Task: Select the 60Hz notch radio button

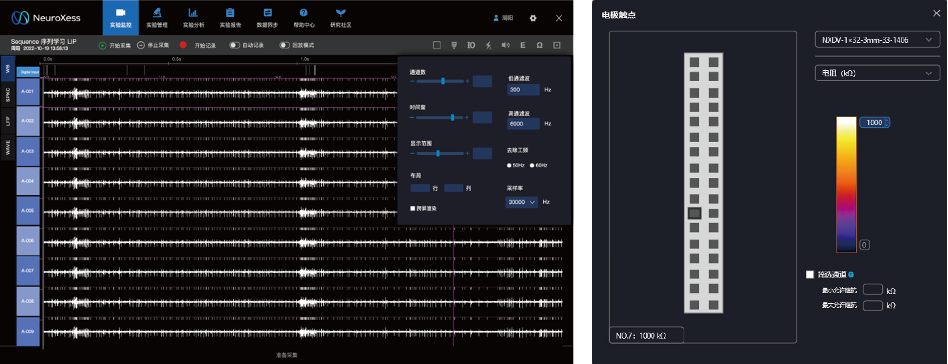Action: (x=533, y=165)
